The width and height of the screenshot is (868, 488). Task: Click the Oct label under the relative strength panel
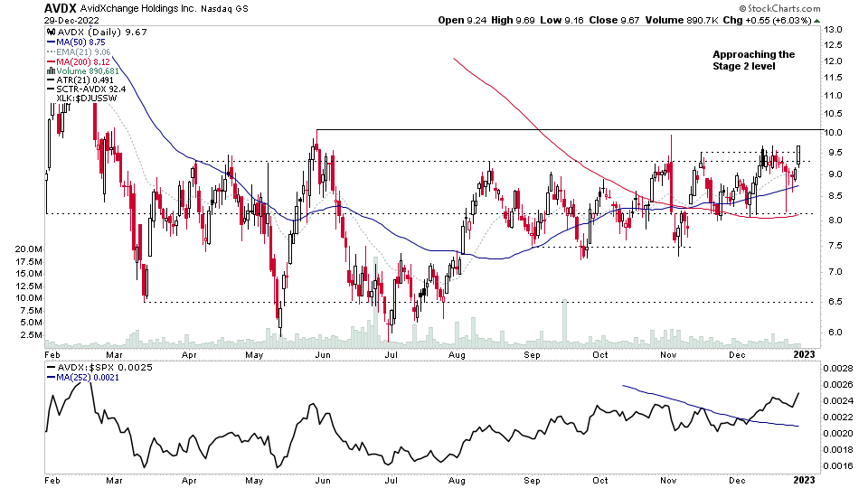coord(600,480)
